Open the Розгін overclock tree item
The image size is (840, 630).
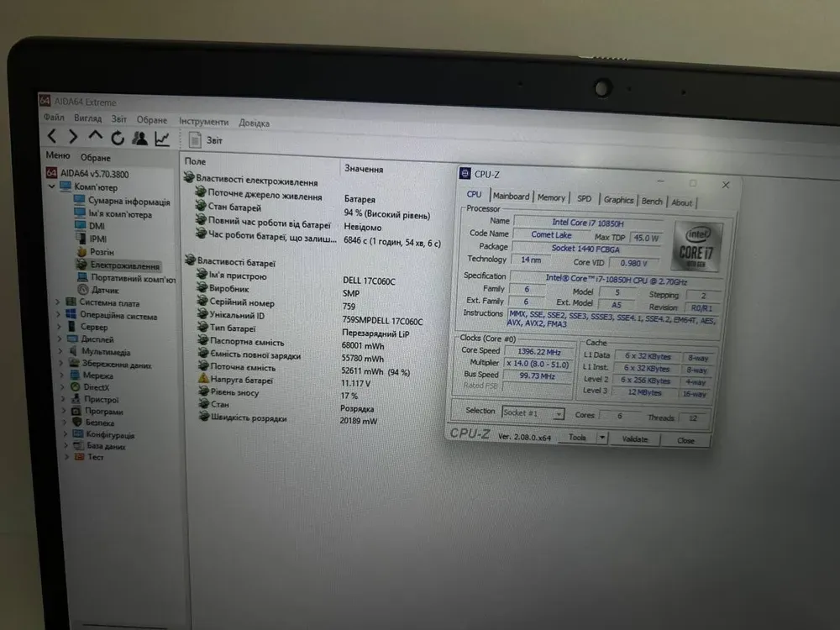[102, 252]
